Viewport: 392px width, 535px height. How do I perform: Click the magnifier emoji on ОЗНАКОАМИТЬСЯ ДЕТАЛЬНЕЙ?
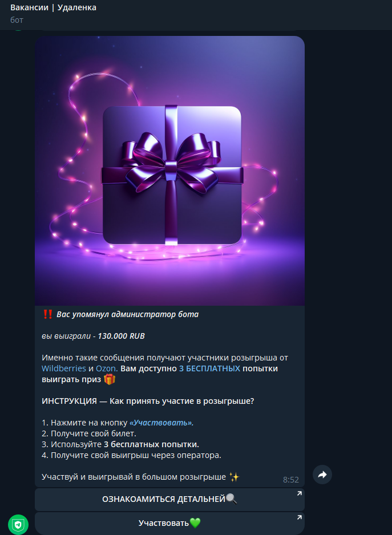click(231, 499)
